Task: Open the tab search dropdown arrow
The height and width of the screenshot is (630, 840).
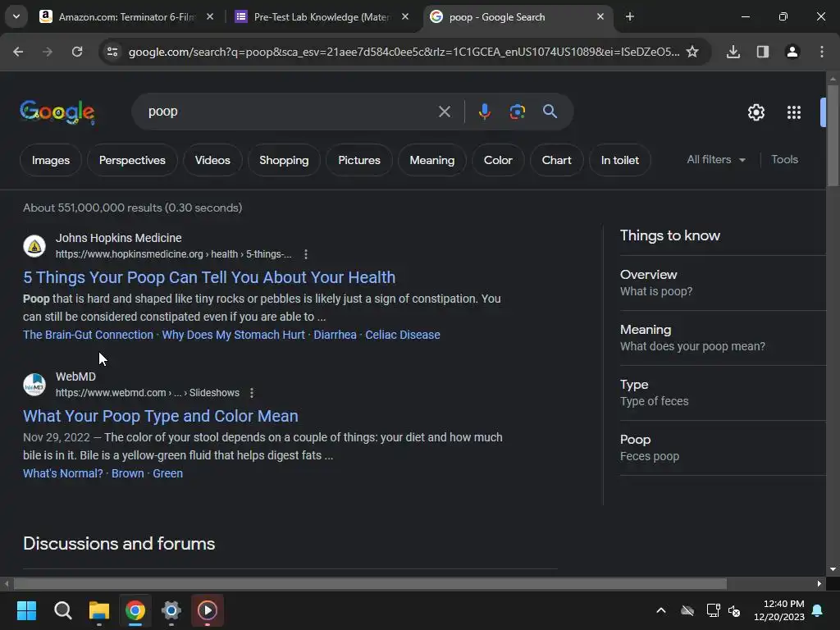Action: click(x=16, y=16)
